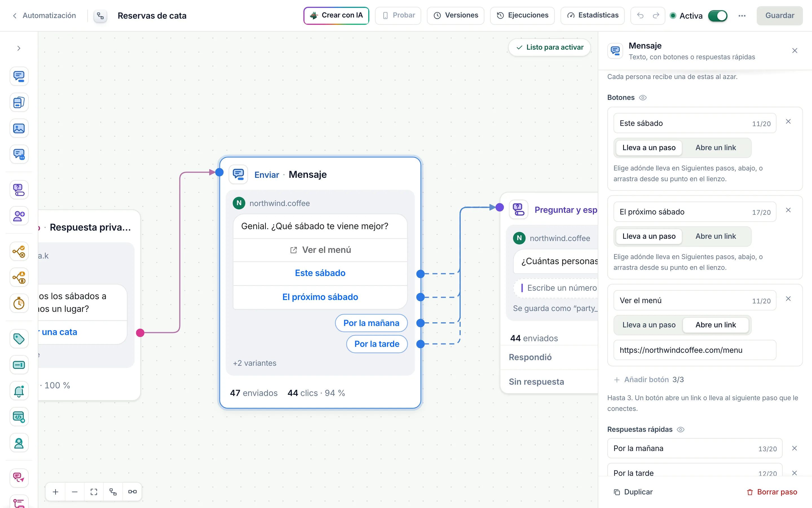Set 'El próximo sábado' button to Abre un link

click(x=715, y=237)
